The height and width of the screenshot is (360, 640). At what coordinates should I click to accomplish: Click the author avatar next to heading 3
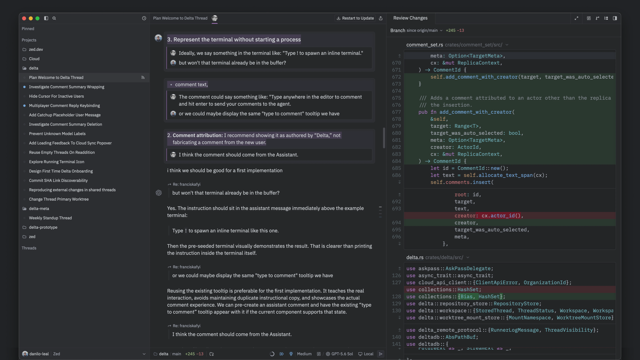158,38
